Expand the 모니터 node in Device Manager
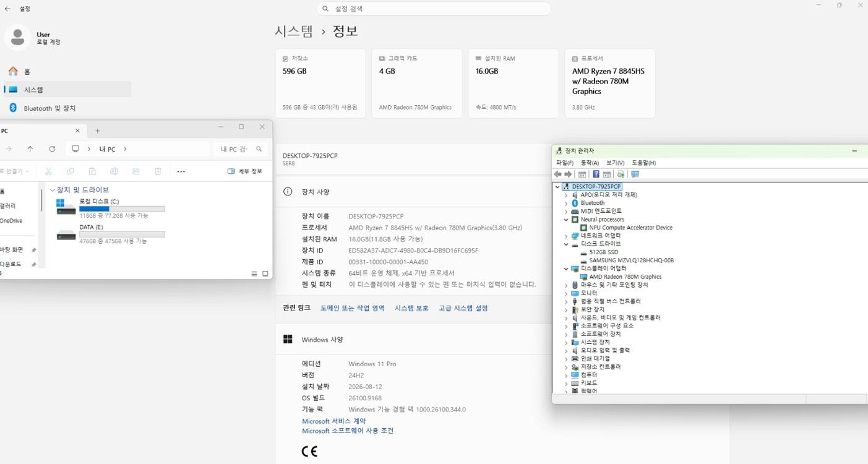 click(566, 293)
